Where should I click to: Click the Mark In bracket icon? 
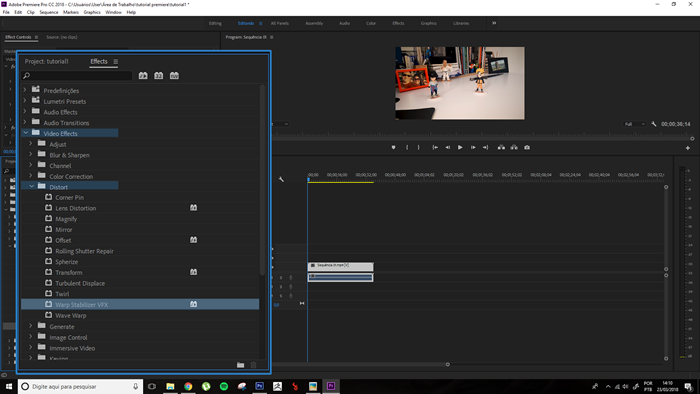click(x=407, y=147)
